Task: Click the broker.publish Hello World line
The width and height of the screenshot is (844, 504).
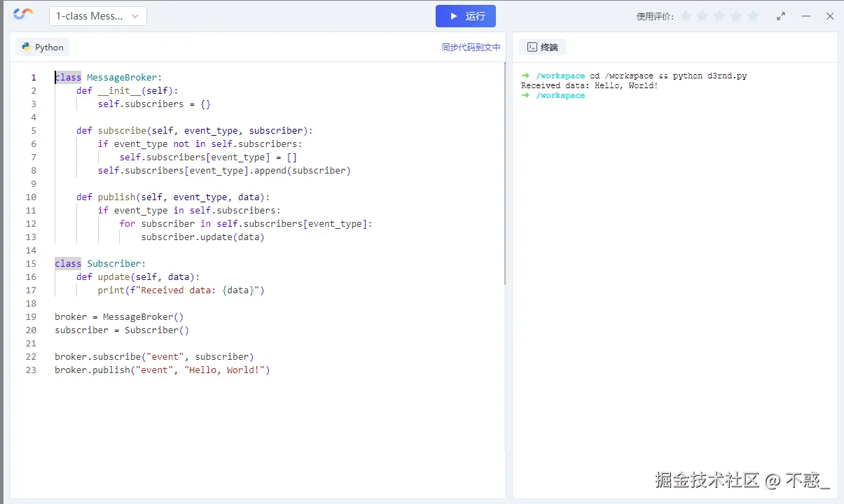Action: [x=162, y=370]
